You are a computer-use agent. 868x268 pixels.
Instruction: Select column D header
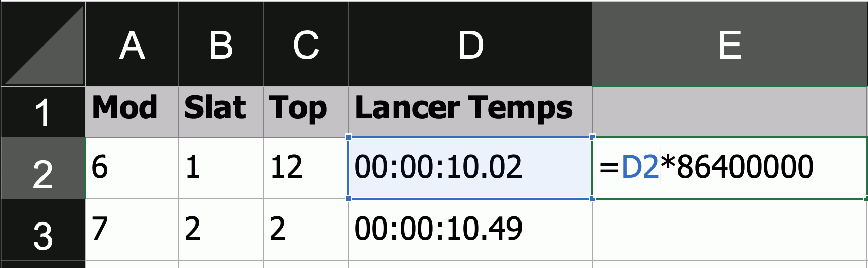point(470,44)
